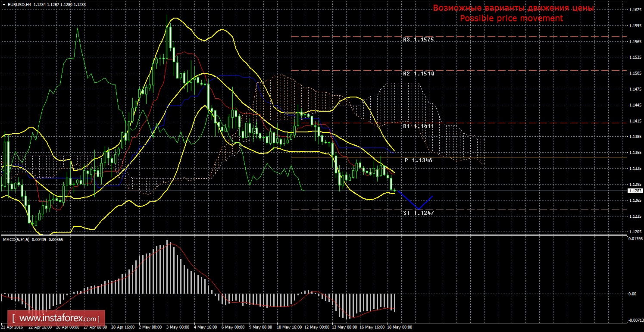Click the EURUSD,H4 symbol title
This screenshot has width=644, height=332.
(19, 4)
